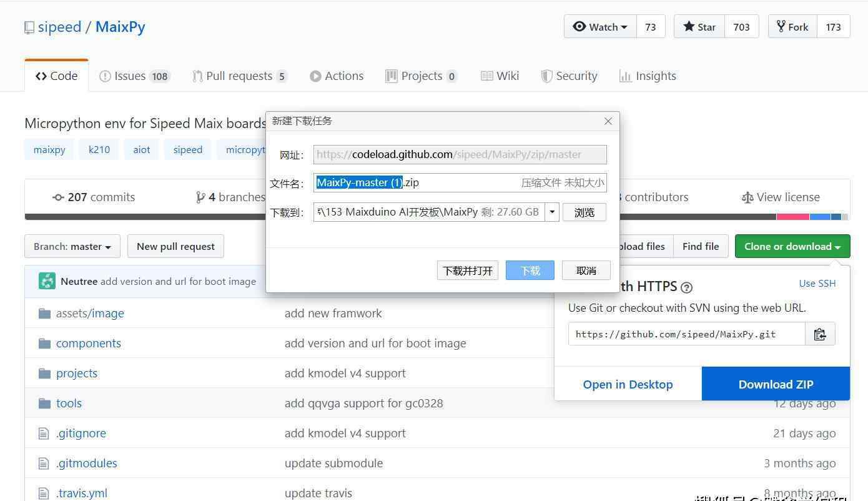Screen dimensions: 868x501
Task: Copy clone URL with clipboard icon
Action: click(820, 334)
